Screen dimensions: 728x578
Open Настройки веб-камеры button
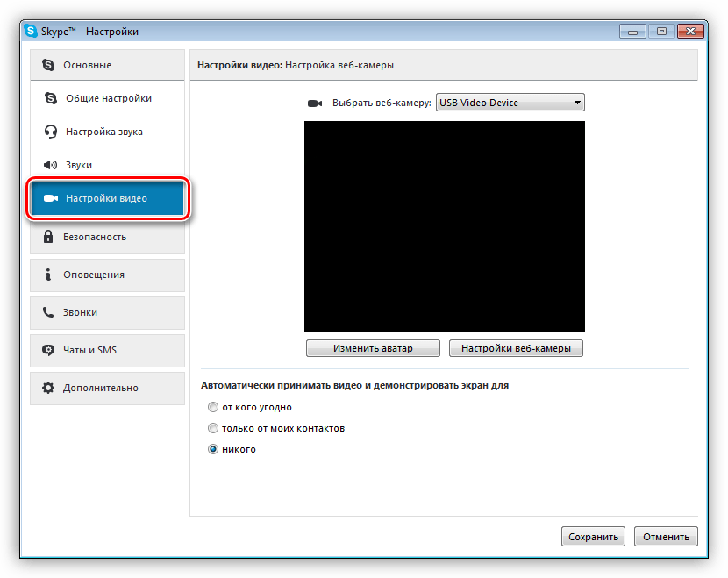(516, 348)
